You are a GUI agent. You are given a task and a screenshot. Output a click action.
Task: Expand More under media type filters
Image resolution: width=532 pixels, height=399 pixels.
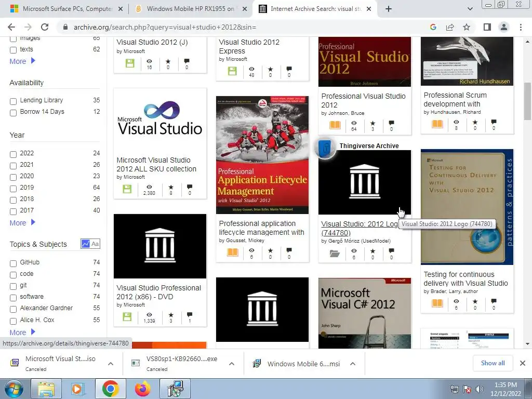tap(22, 61)
